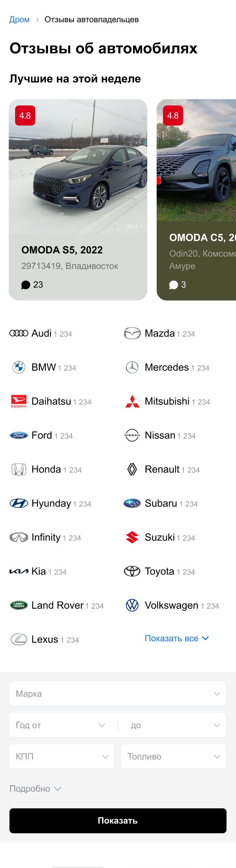Image resolution: width=236 pixels, height=868 pixels.
Task: Open the OMODA C5 review card
Action: coord(196,199)
